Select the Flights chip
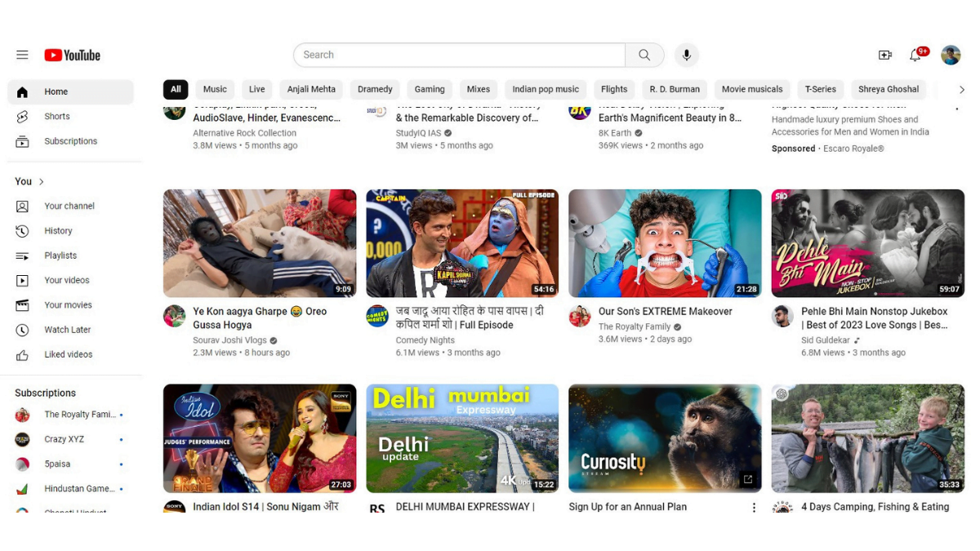Image resolution: width=980 pixels, height=551 pixels. coord(614,90)
